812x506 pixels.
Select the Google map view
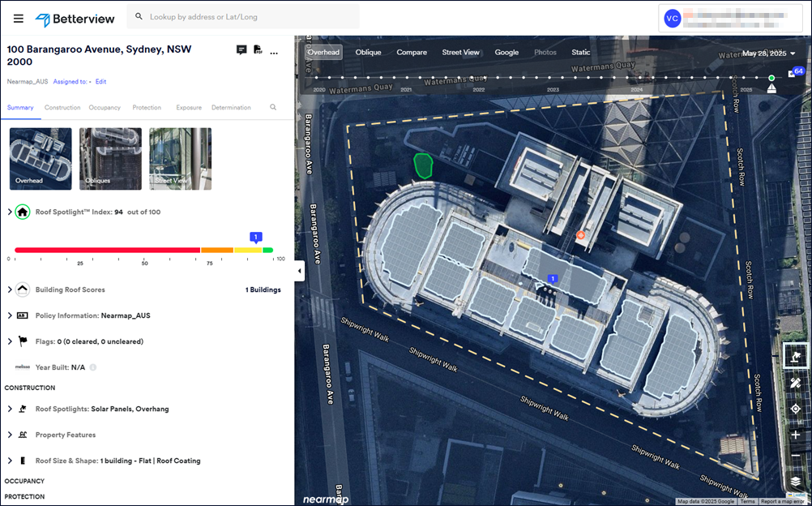[x=506, y=52]
